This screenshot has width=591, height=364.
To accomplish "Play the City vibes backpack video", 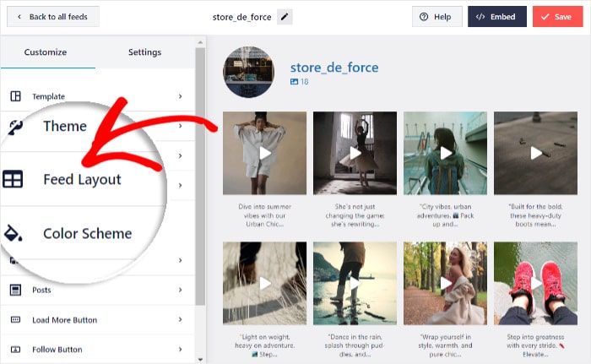I will point(446,153).
